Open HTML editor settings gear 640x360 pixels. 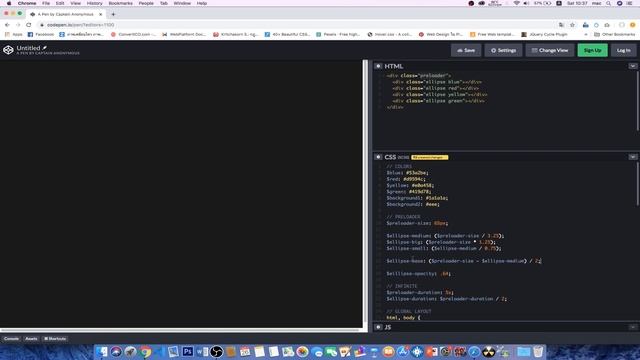pos(378,66)
